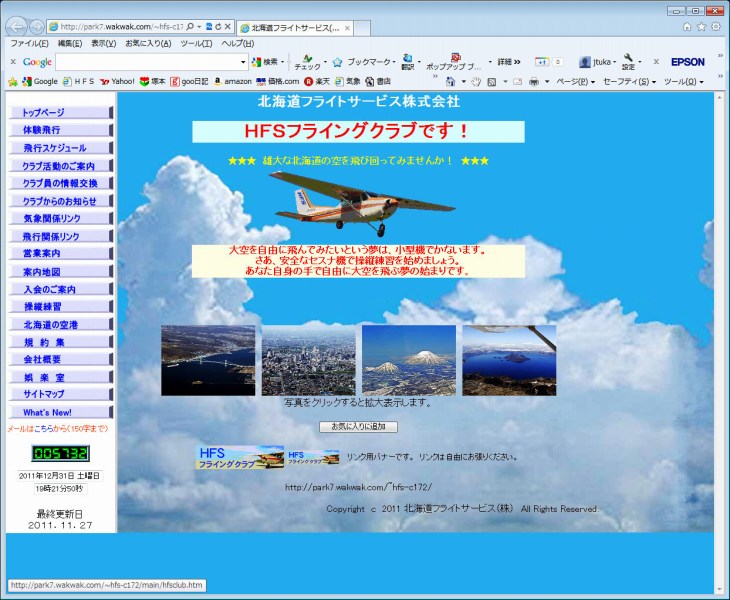Enlarge the snow-capped mountain photo thumbnail

tap(408, 360)
